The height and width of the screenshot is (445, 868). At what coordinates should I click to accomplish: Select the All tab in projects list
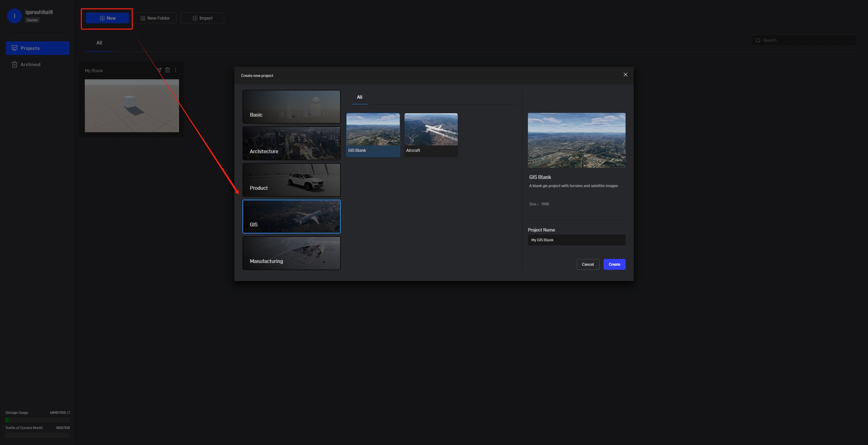pos(99,43)
